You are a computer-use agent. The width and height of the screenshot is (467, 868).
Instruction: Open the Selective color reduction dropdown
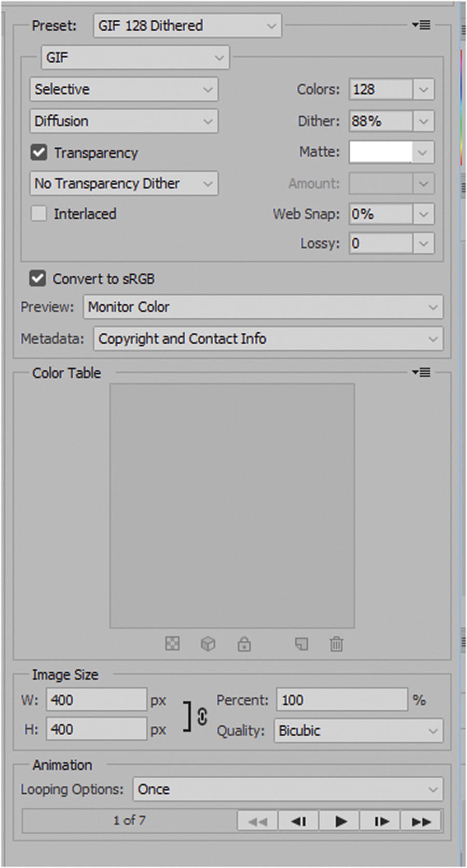[123, 89]
